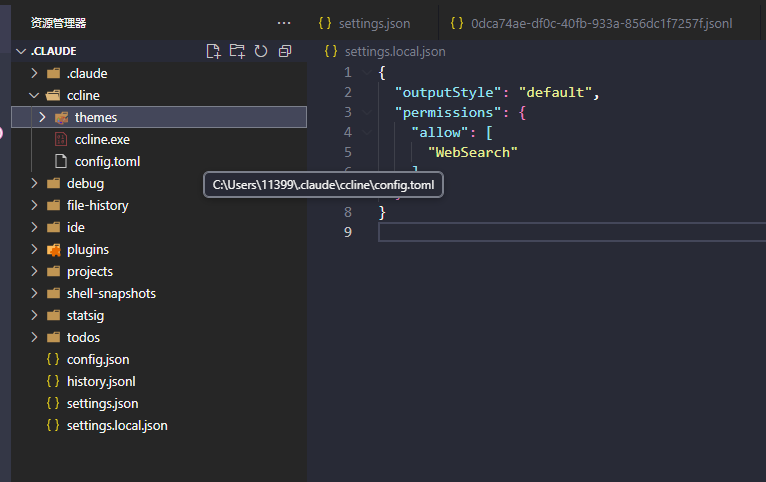This screenshot has height=482, width=766.
Task: Expand the statsig folder chevron
Action: tap(34, 315)
